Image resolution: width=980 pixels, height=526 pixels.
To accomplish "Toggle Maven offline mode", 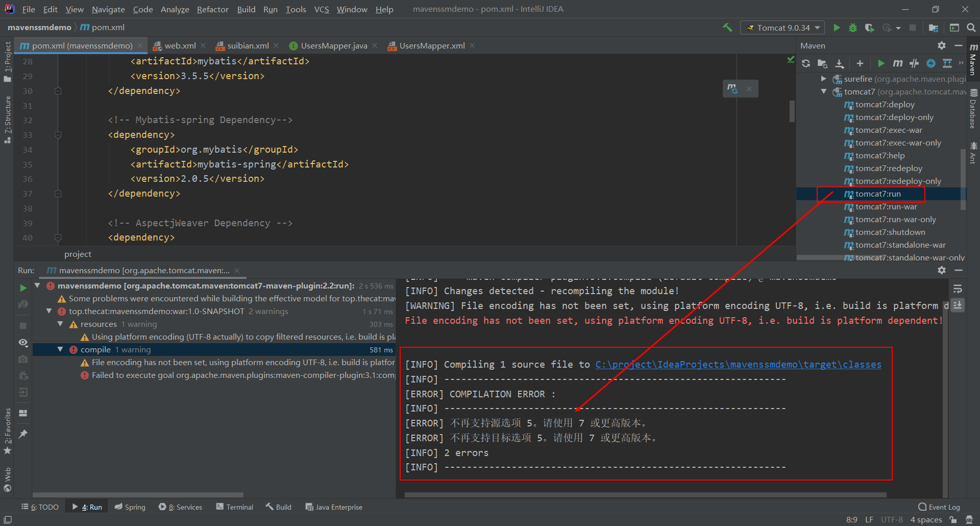I will [914, 63].
